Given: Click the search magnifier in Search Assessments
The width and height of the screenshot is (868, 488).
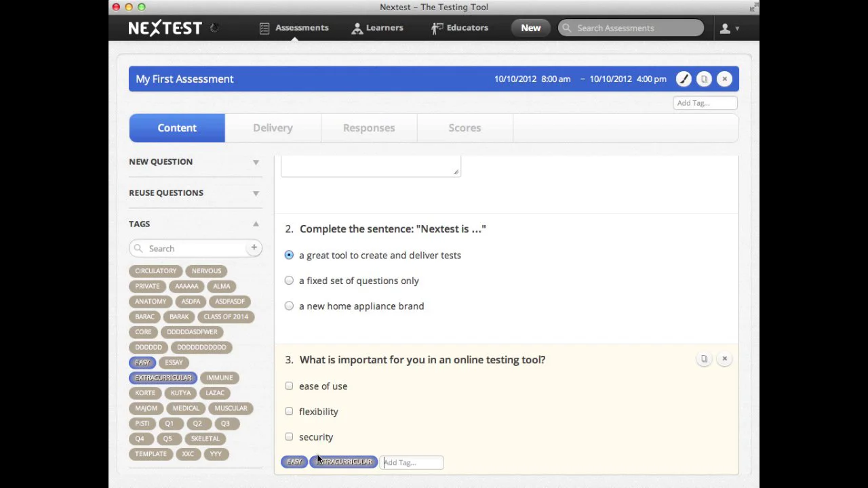Looking at the screenshot, I should coord(566,28).
